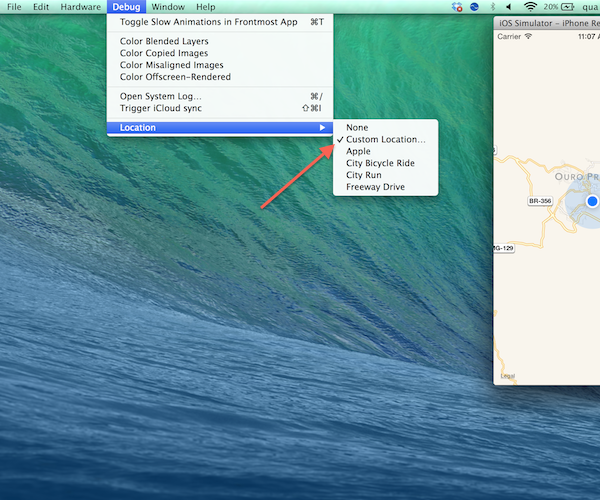Click the volume speaker icon

coord(509,7)
